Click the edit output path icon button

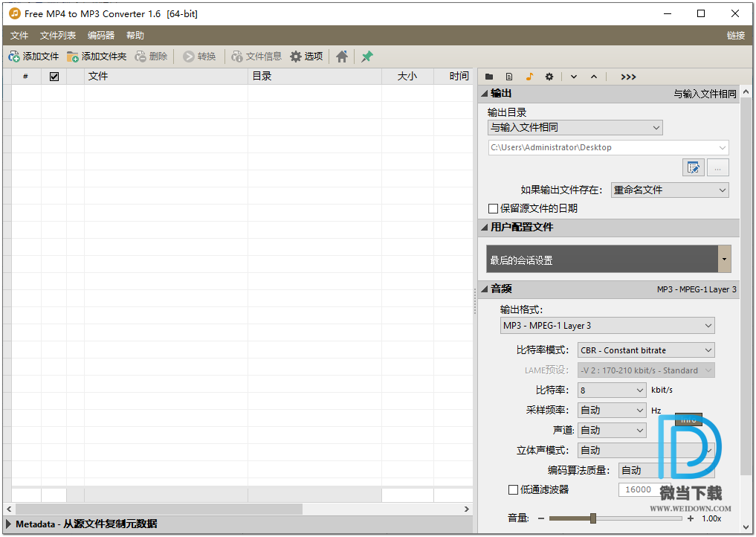pyautogui.click(x=694, y=167)
